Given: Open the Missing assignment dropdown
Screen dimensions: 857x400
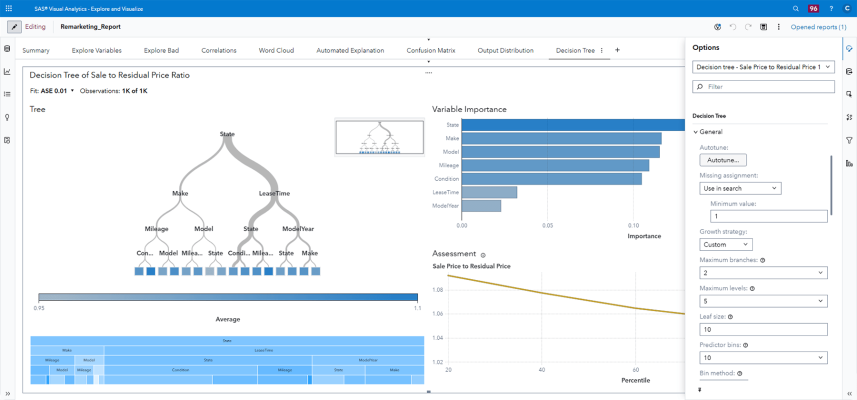Looking at the screenshot, I should (740, 188).
